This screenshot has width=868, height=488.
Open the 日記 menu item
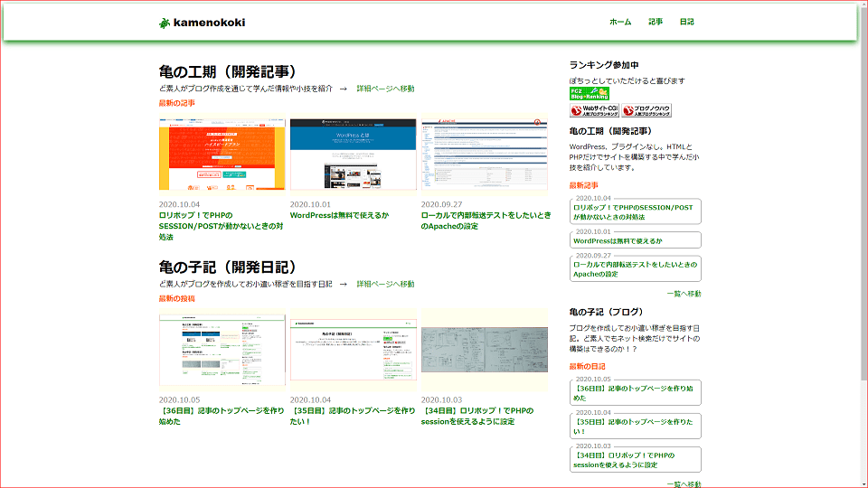(x=687, y=22)
